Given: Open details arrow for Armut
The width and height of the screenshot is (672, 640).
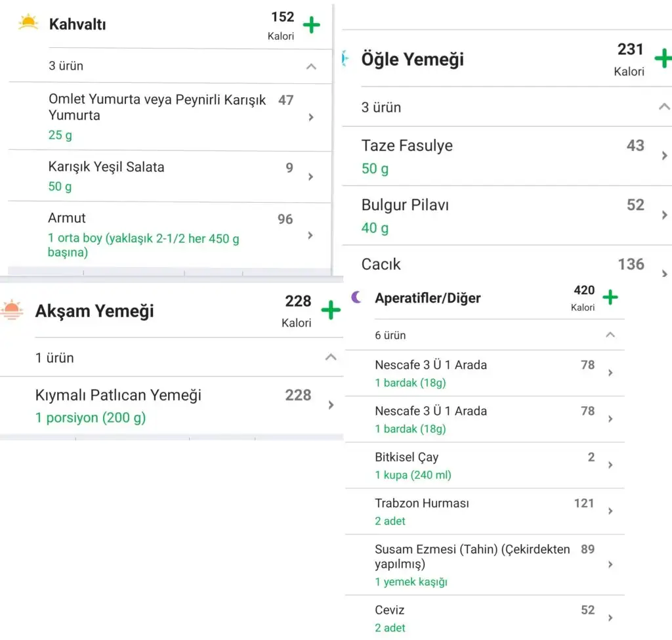Looking at the screenshot, I should (x=310, y=235).
